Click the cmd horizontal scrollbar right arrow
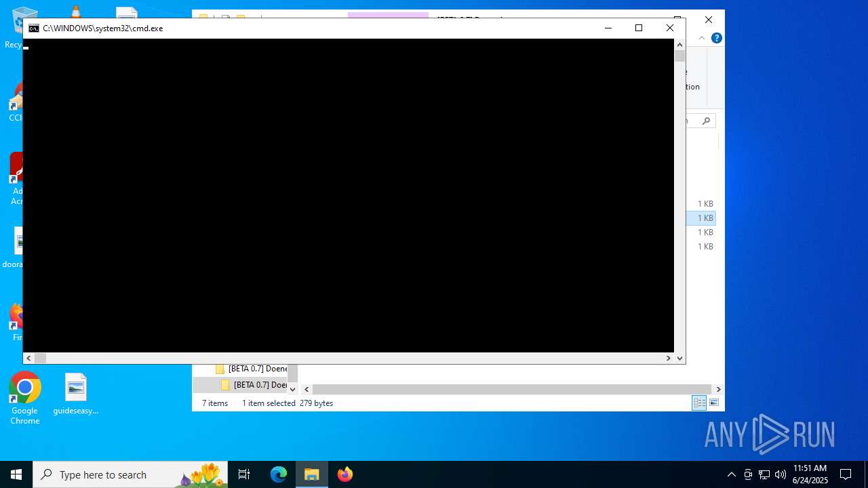Screen dimensions: 868x488 (668, 358)
